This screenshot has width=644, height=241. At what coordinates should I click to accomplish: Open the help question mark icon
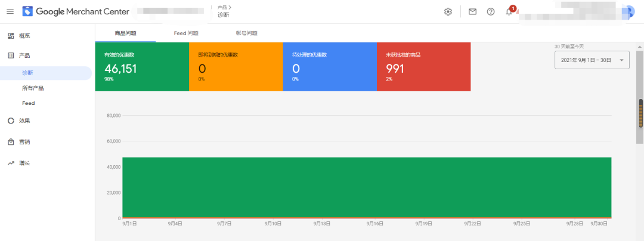tap(490, 12)
